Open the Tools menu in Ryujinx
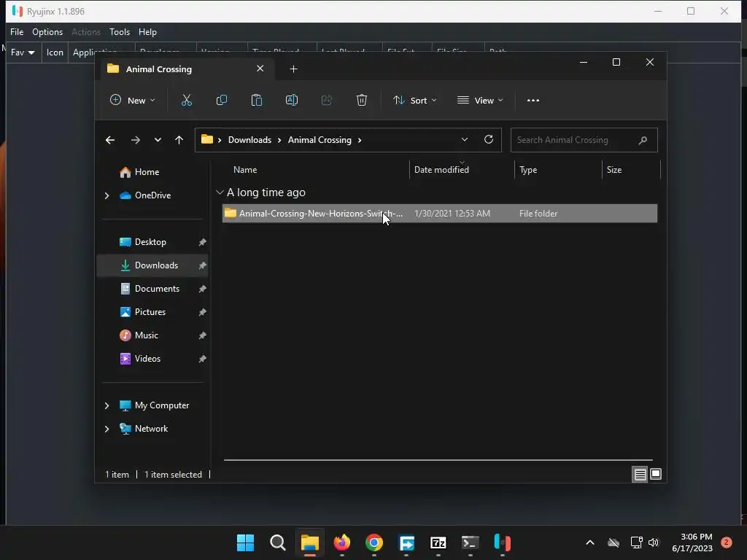 120,32
